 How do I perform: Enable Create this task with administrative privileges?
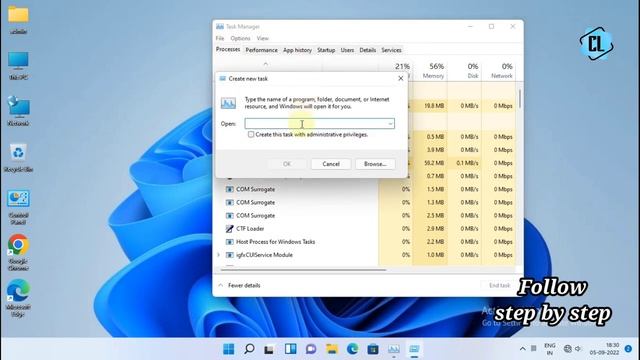tap(251, 134)
